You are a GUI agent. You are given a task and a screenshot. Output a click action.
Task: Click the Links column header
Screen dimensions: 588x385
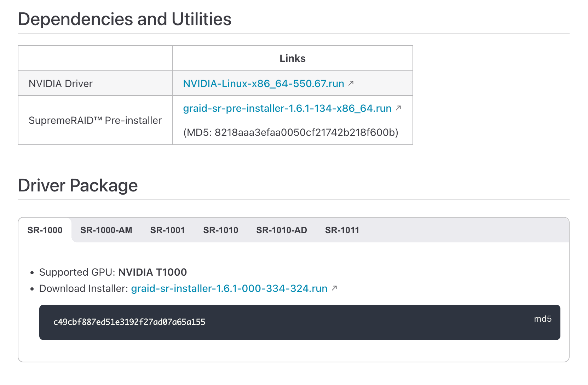tap(292, 58)
